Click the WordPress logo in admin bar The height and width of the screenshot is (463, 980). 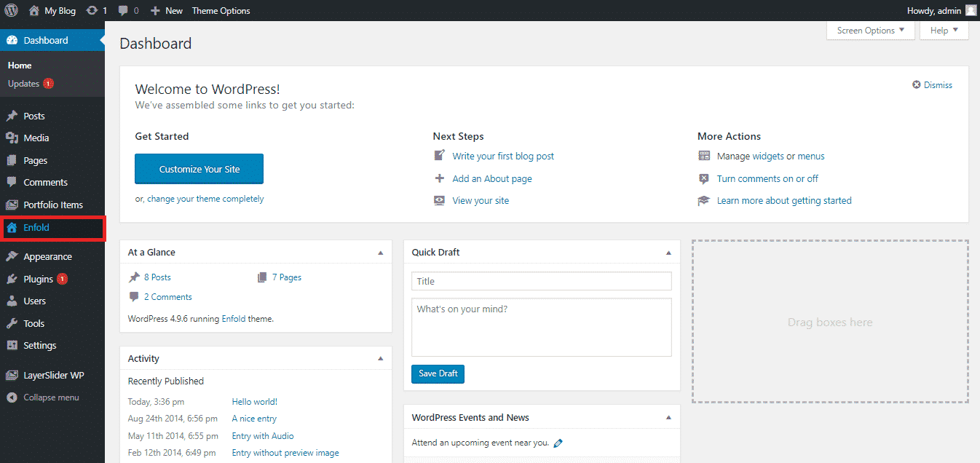(x=12, y=10)
